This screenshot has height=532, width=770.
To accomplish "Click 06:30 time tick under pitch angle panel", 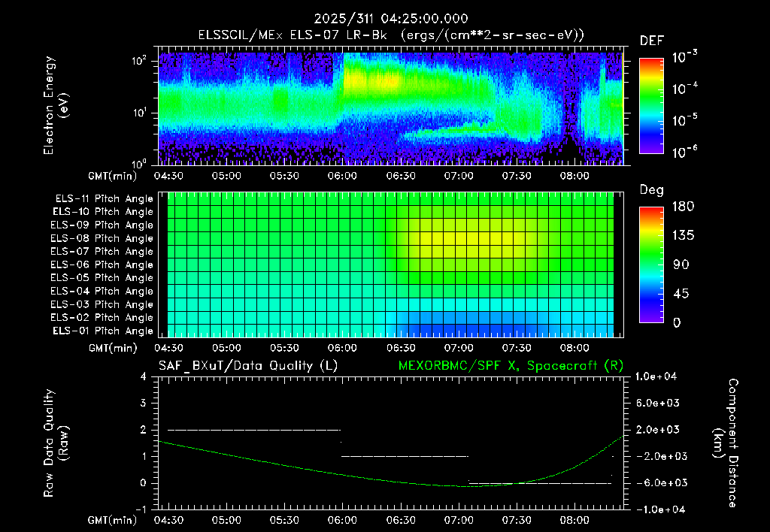I will [x=401, y=348].
